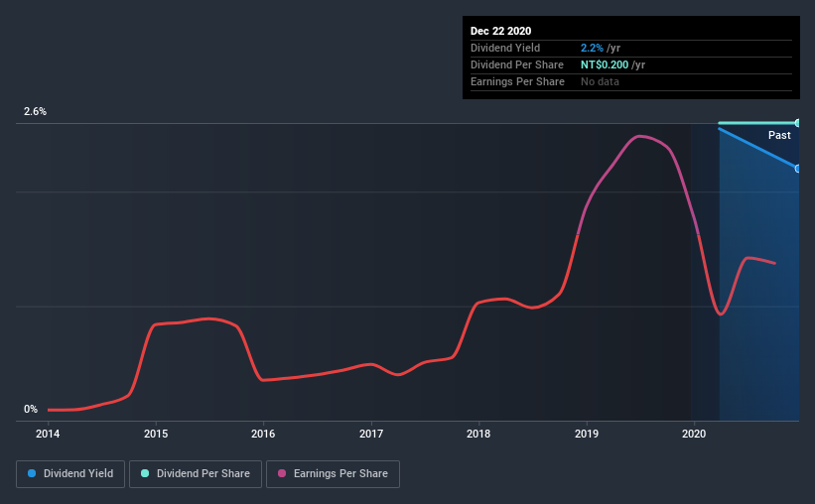
Task: Click the 0% y-axis label
Action: 31,409
